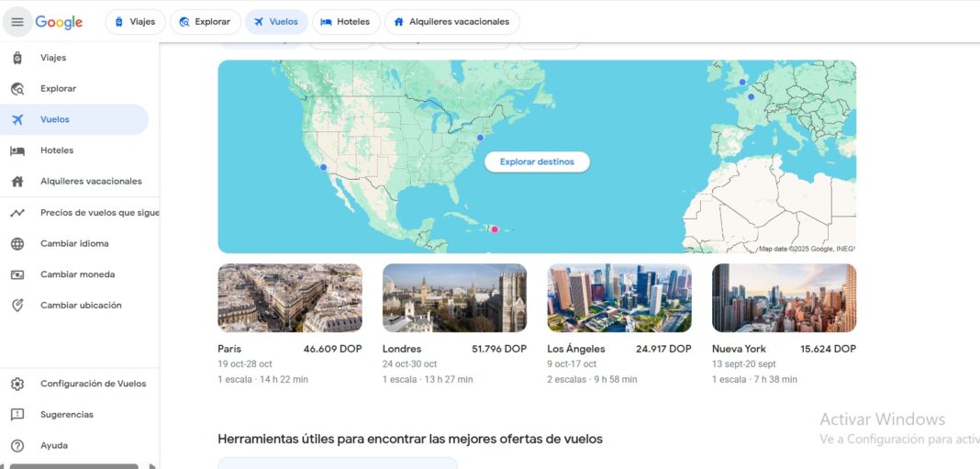This screenshot has height=469, width=980.
Task: Open the Londres destination photo
Action: tap(454, 297)
